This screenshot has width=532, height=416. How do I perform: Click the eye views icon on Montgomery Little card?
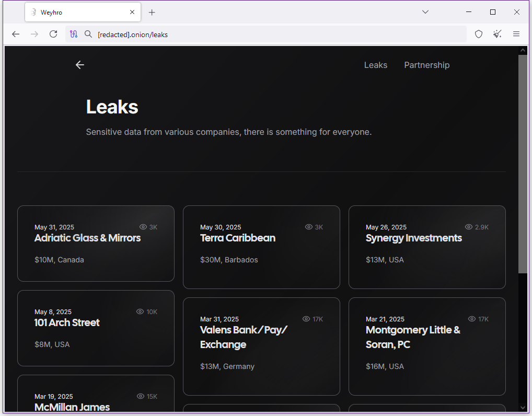click(x=472, y=319)
